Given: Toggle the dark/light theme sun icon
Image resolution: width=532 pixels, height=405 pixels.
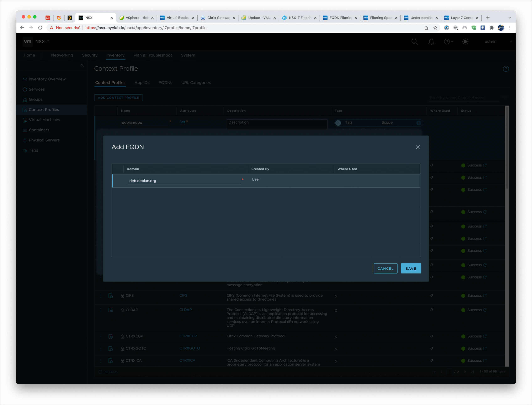Looking at the screenshot, I should 465,42.
